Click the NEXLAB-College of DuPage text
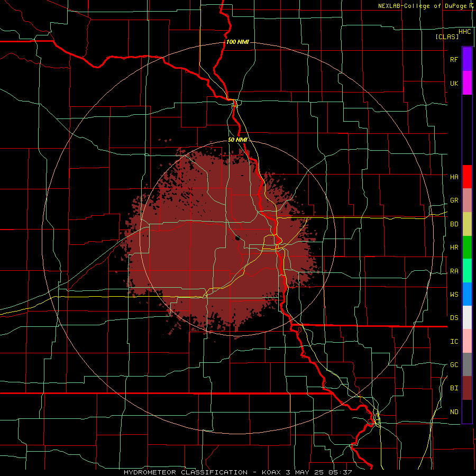 click(422, 6)
